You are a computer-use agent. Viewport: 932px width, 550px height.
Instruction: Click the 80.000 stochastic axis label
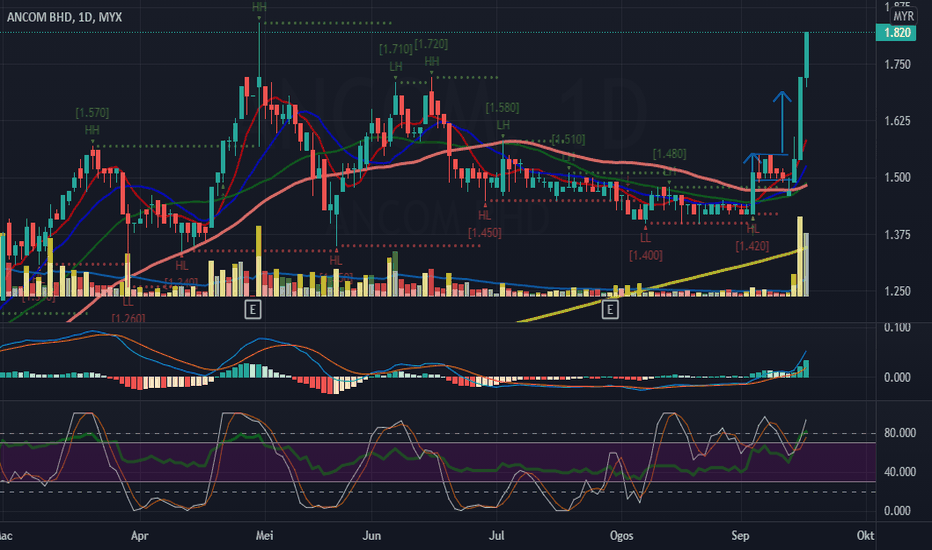tap(899, 433)
